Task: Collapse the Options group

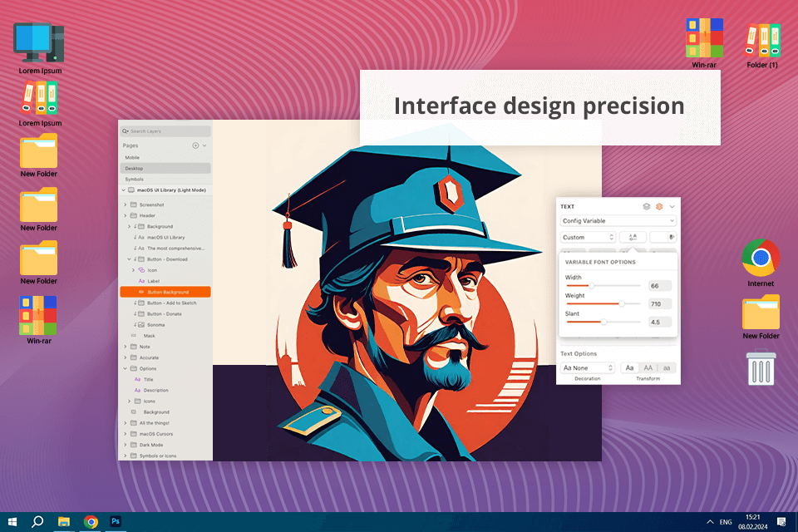Action: pos(126,368)
